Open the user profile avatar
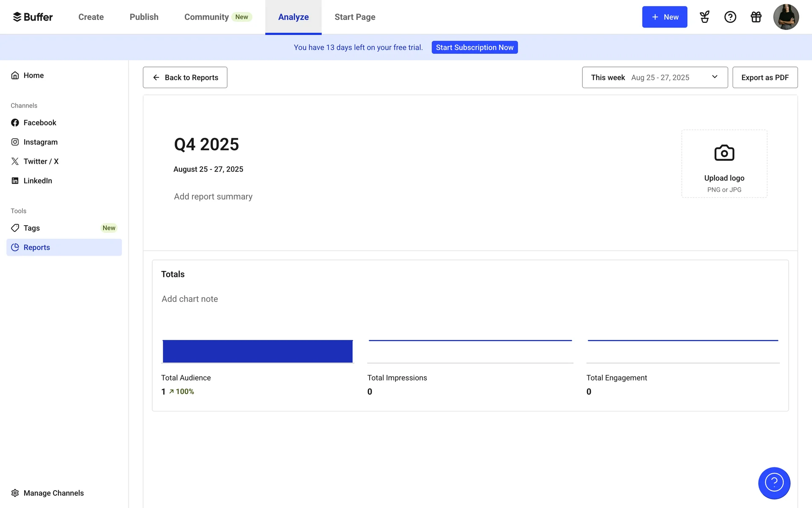 point(786,17)
